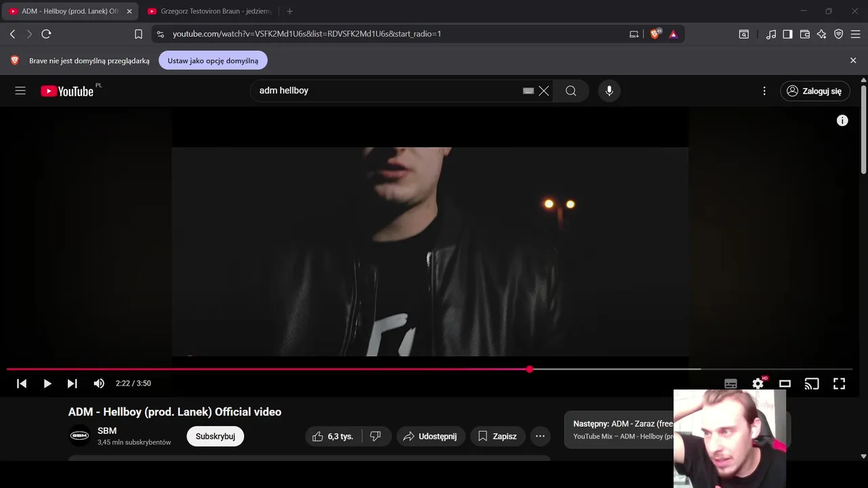Start voice search with microphone
Image resolution: width=868 pixels, height=488 pixels.
coord(609,91)
